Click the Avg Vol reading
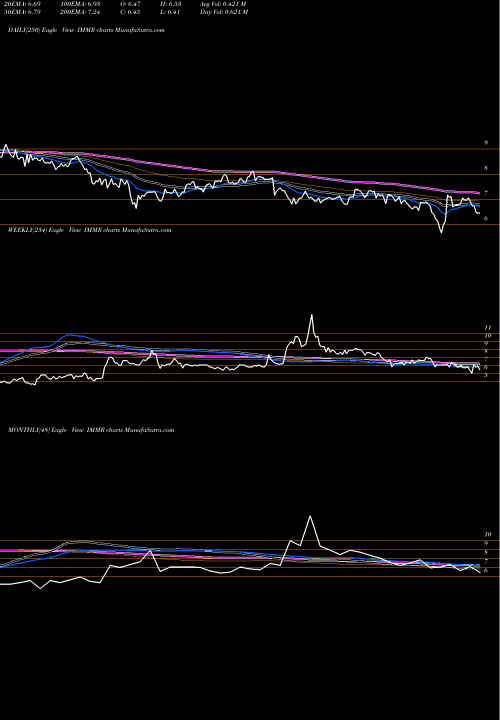The width and height of the screenshot is (500, 720). point(223,4)
